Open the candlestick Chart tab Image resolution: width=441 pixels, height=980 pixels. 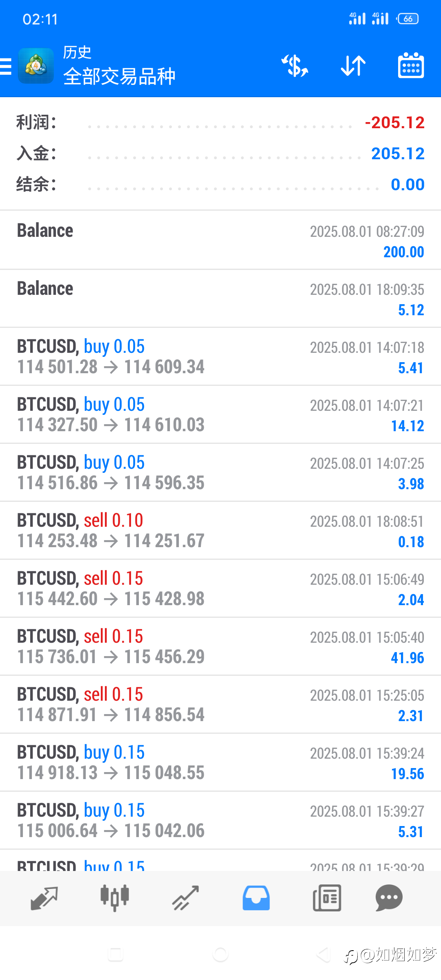point(115,898)
